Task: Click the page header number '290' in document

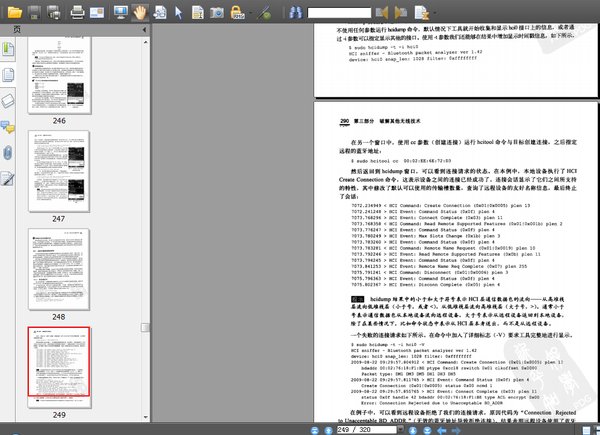Action: click(345, 121)
